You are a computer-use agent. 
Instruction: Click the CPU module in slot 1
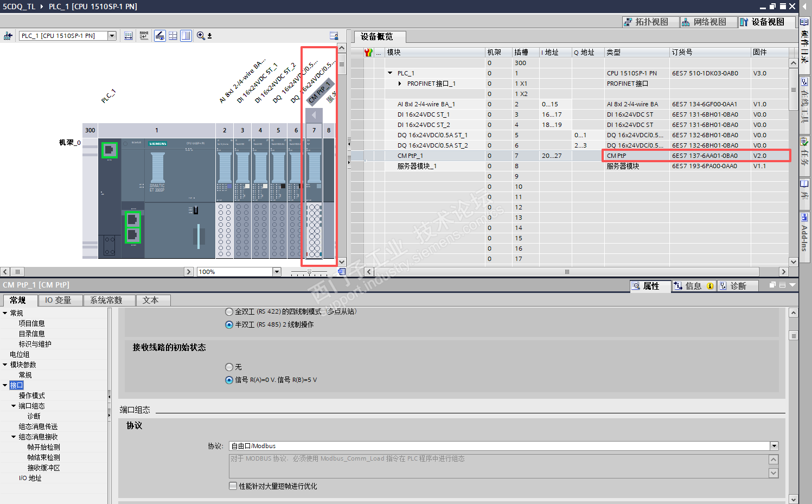click(x=157, y=197)
